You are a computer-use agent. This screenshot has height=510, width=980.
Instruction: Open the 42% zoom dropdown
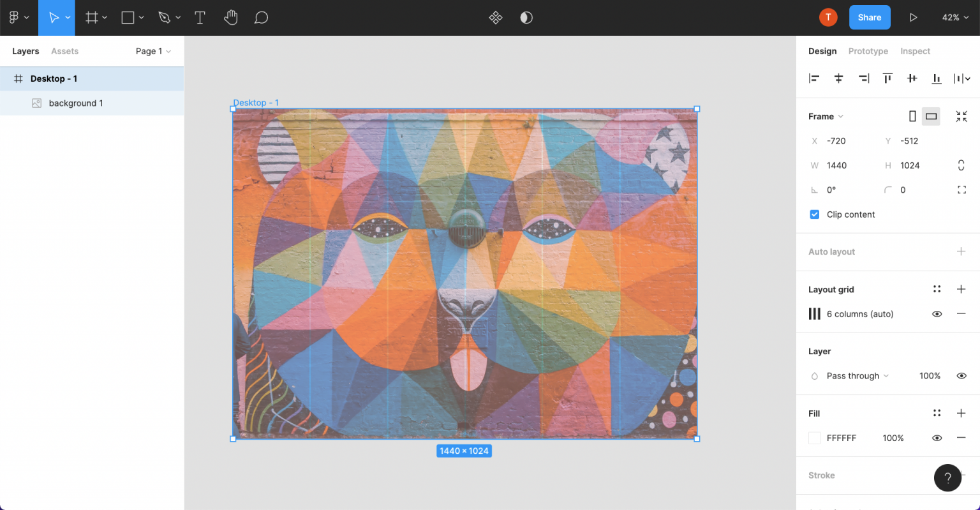954,18
